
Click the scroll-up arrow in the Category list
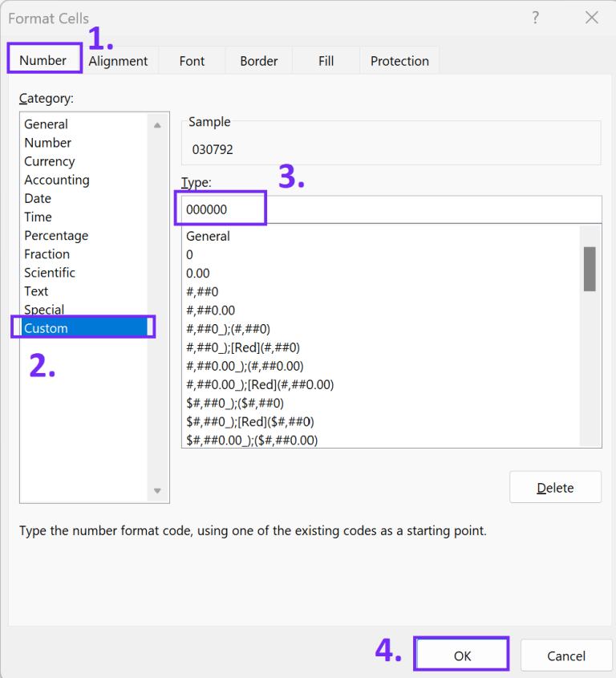point(159,124)
